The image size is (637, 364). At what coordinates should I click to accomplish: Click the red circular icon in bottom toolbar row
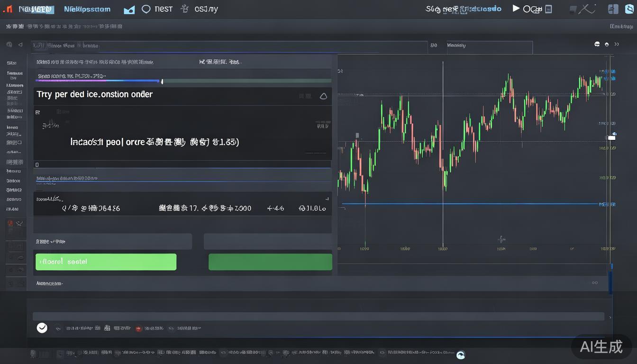tap(138, 328)
